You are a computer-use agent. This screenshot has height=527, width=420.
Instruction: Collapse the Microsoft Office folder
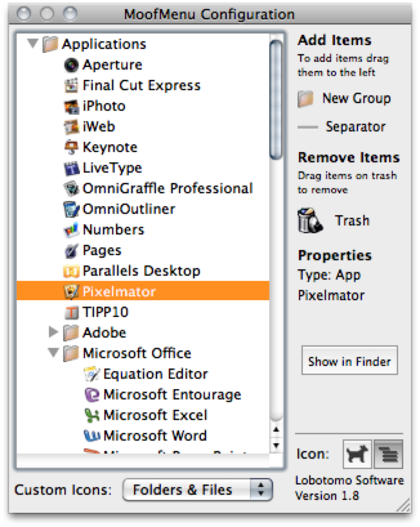pyautogui.click(x=53, y=354)
